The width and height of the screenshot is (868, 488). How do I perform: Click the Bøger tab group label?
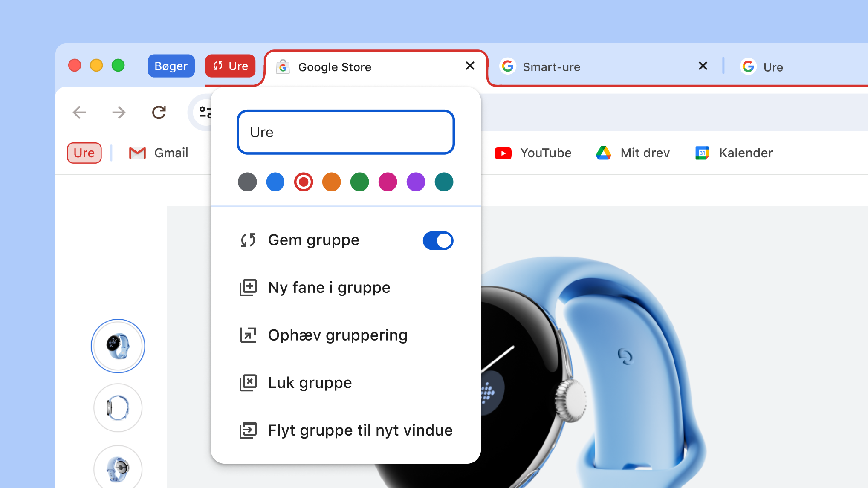click(171, 66)
